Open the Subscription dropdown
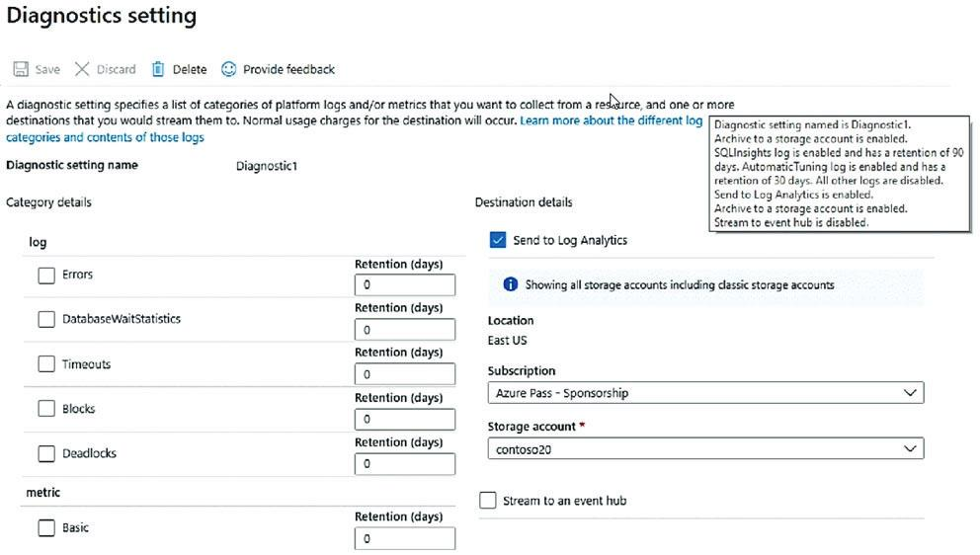Image resolution: width=980 pixels, height=555 pixels. click(705, 393)
